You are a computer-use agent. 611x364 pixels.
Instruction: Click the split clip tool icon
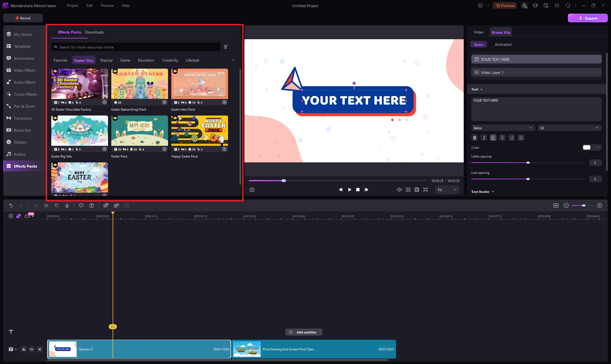(46, 205)
